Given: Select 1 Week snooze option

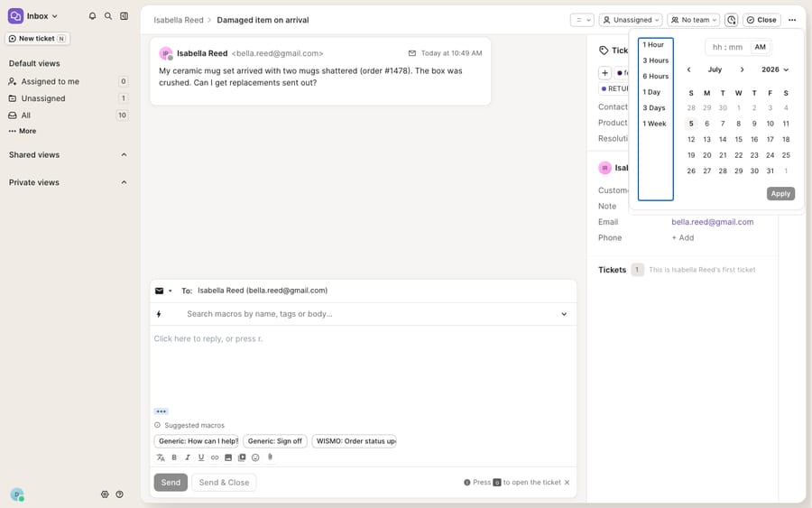Looking at the screenshot, I should point(655,124).
